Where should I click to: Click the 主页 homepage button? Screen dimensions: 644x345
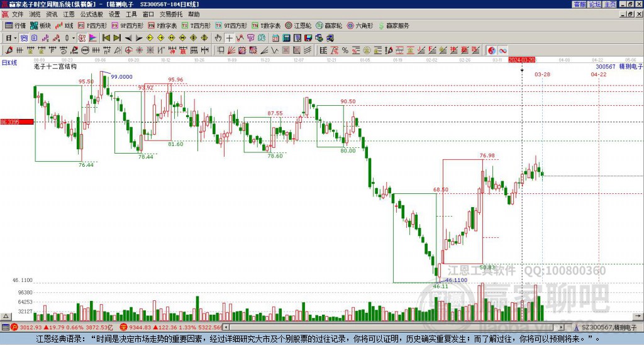[x=610, y=4]
